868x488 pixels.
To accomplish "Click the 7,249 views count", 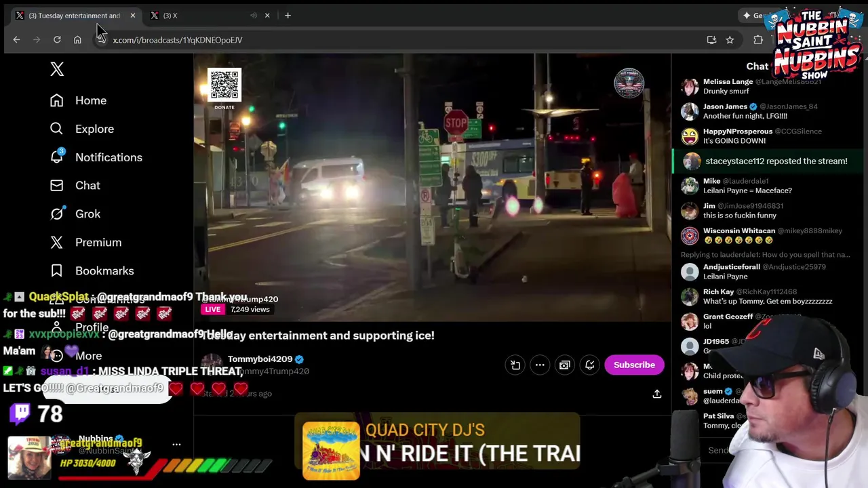I will 250,309.
